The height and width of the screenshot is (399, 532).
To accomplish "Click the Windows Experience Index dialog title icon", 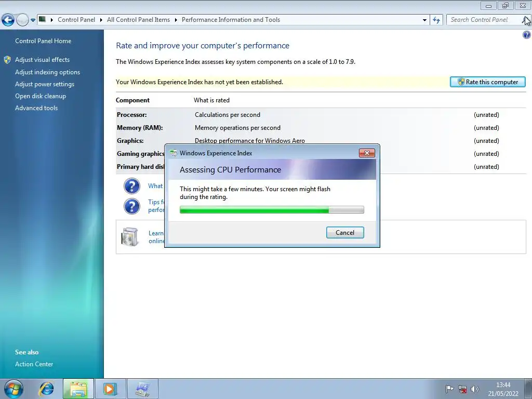I will tap(174, 153).
